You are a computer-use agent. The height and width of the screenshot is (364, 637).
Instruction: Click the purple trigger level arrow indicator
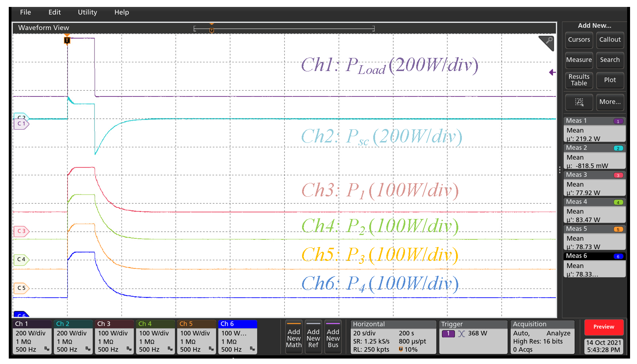(x=552, y=73)
